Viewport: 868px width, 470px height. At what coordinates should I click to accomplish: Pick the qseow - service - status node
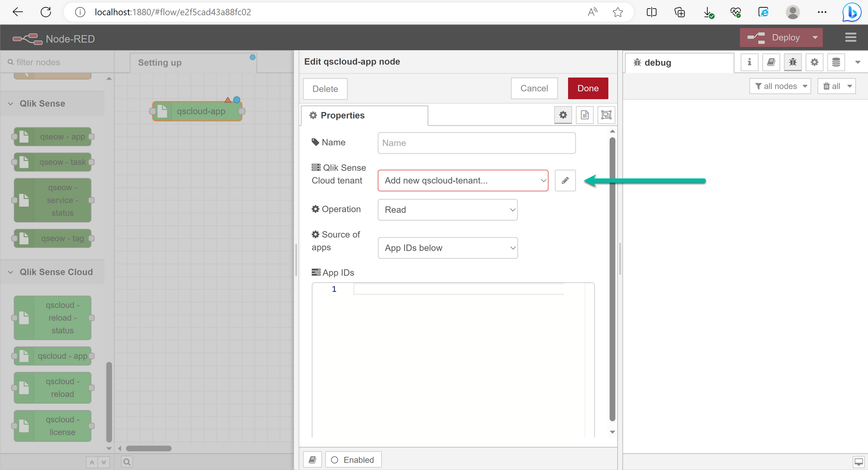(x=53, y=200)
